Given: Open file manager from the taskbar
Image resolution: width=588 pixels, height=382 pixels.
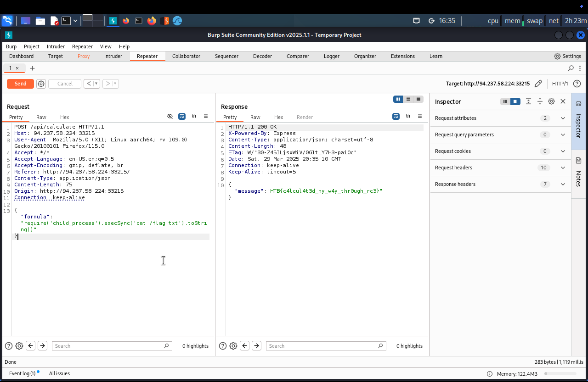Looking at the screenshot, I should 40,21.
